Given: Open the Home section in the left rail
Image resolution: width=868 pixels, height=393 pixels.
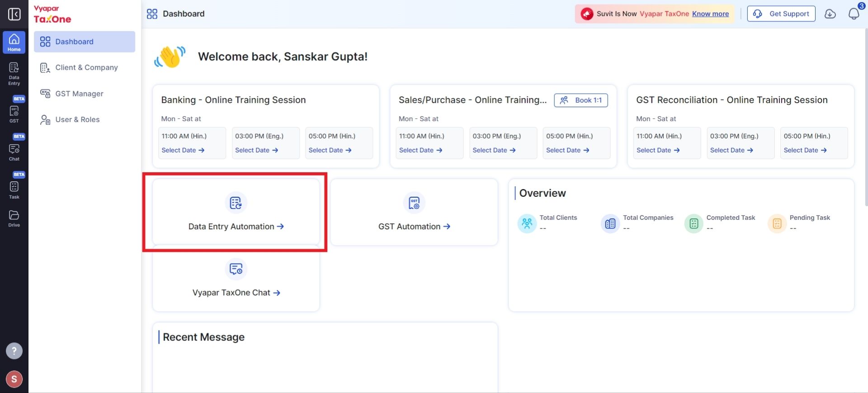Looking at the screenshot, I should tap(14, 43).
